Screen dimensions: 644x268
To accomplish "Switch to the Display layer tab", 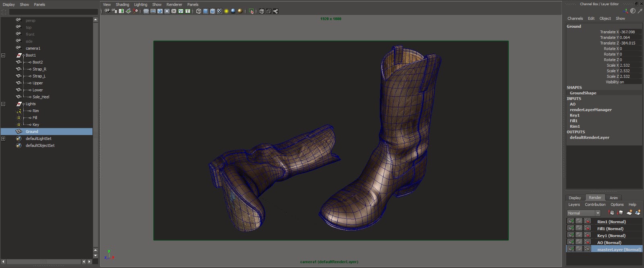I will coord(574,198).
